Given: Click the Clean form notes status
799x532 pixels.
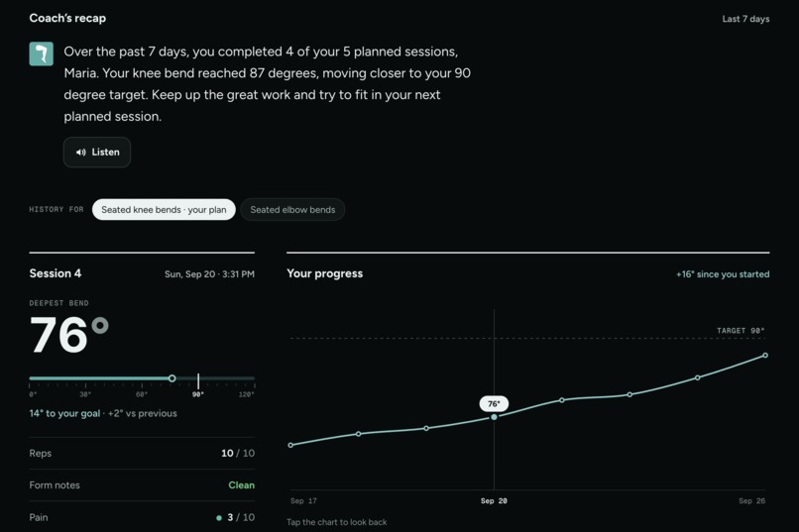Looking at the screenshot, I should click(242, 485).
